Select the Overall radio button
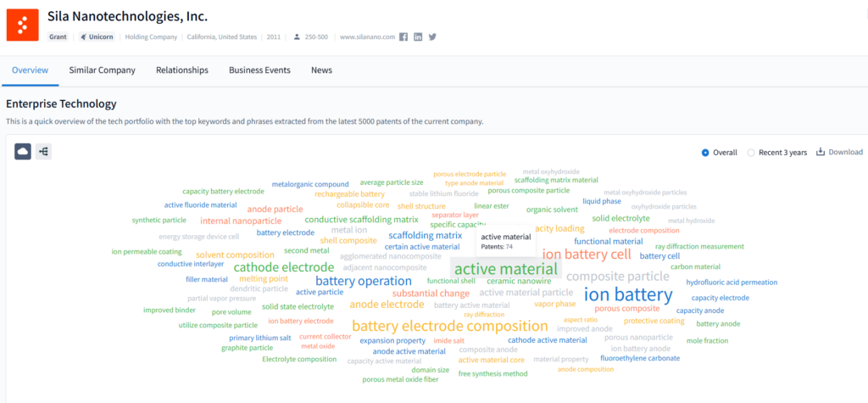Image resolution: width=868 pixels, height=403 pixels. point(705,153)
